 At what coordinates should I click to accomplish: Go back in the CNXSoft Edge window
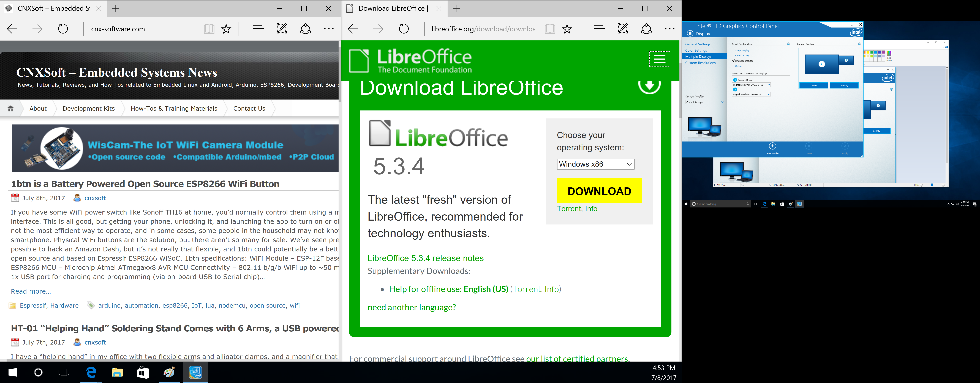point(12,29)
